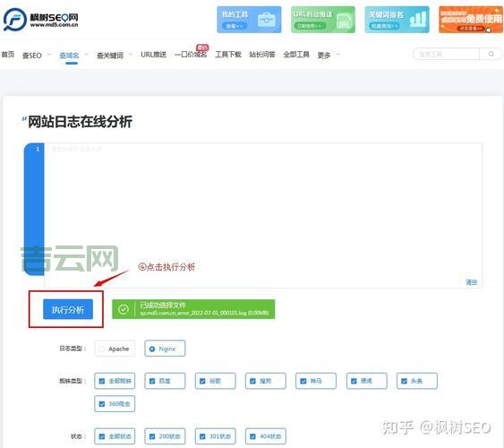Focus the tool search input field
Screen dimensions: 504x448
tap(446, 54)
